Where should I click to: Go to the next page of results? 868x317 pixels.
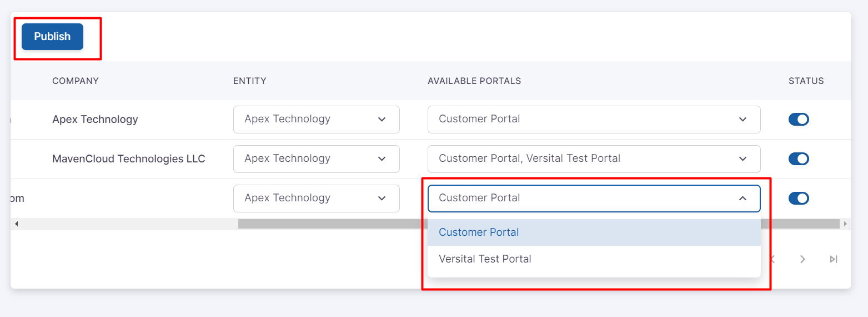802,259
